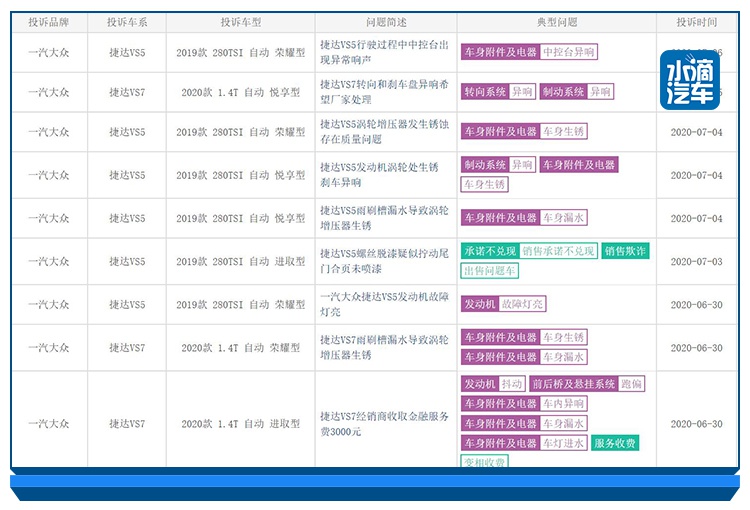The image size is (750, 510).
Task: Click date 2020-06-30 in the 故障灯亮 row
Action: coord(696,304)
